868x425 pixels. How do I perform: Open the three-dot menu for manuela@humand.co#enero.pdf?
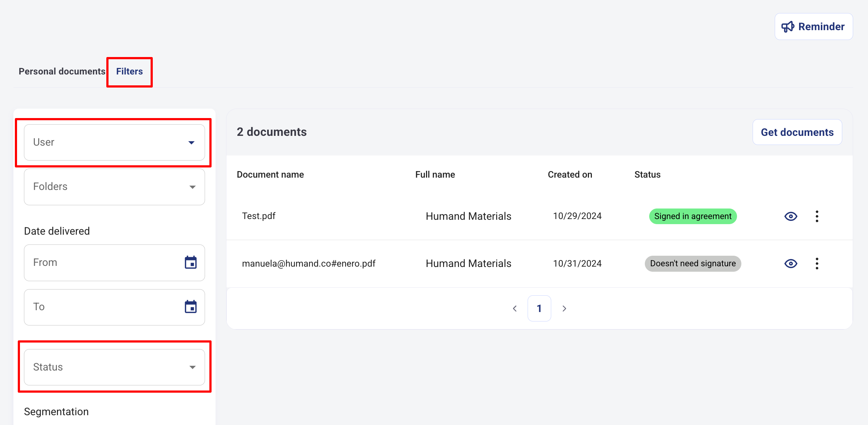[x=817, y=263]
